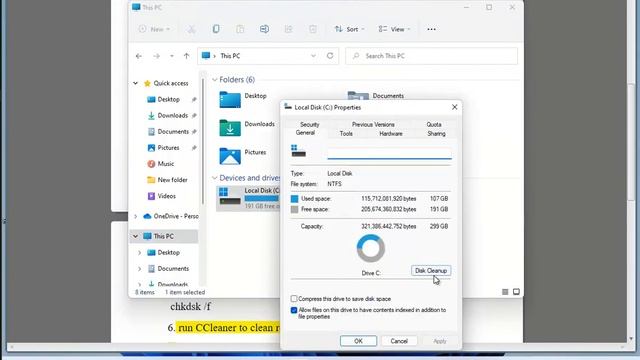
Task: Open Music in the sidebar
Action: click(166, 164)
